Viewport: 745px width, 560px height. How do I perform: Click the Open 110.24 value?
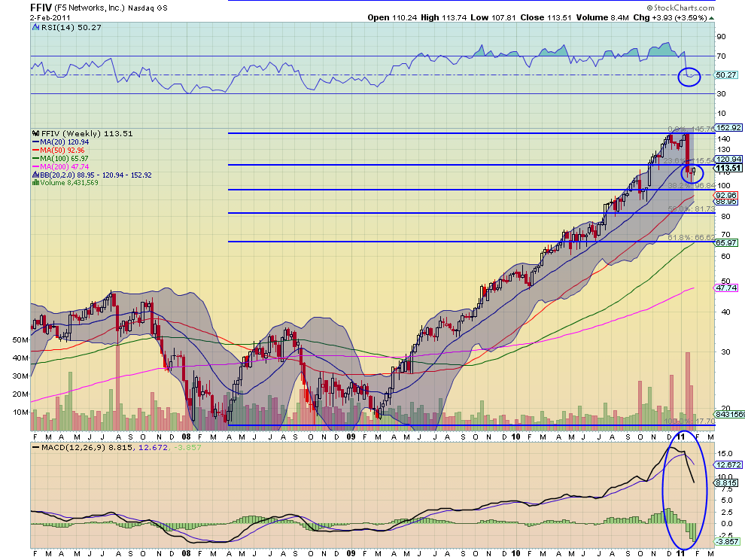[x=392, y=17]
